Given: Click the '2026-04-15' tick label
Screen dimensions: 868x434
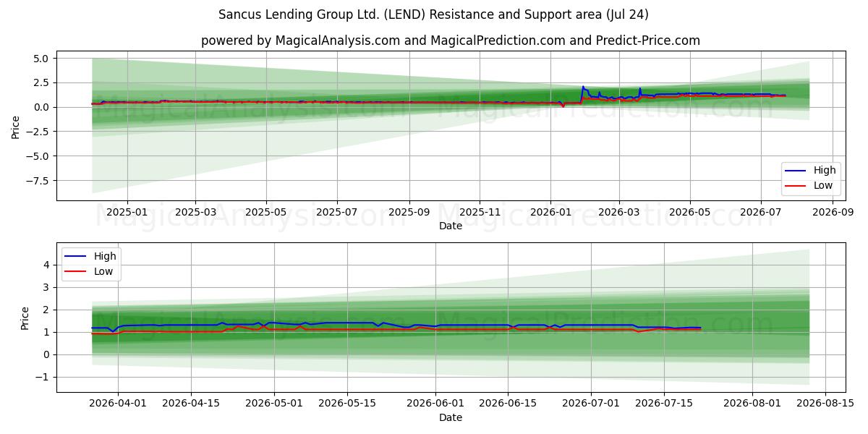Looking at the screenshot, I should [192, 404].
